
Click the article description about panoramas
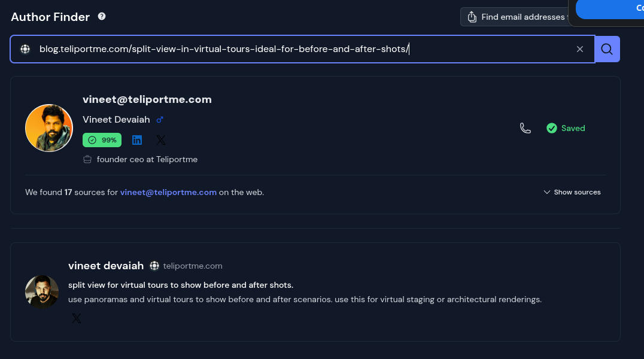click(305, 299)
